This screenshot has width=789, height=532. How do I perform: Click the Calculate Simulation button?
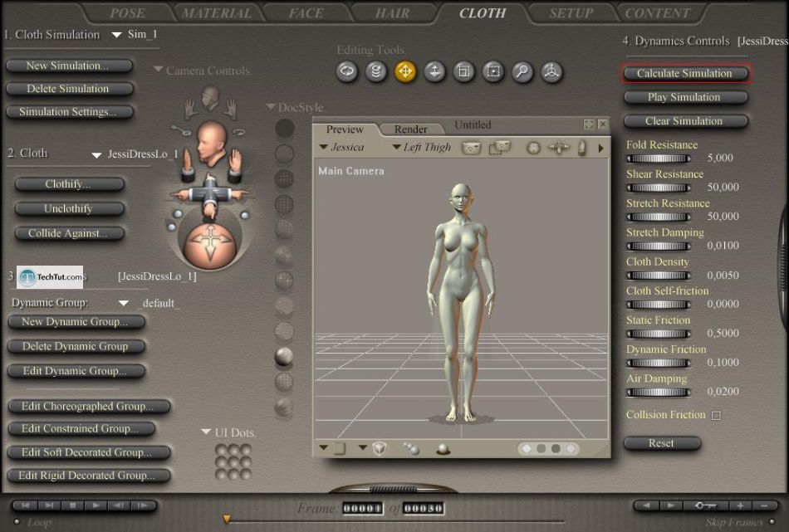pyautogui.click(x=684, y=73)
